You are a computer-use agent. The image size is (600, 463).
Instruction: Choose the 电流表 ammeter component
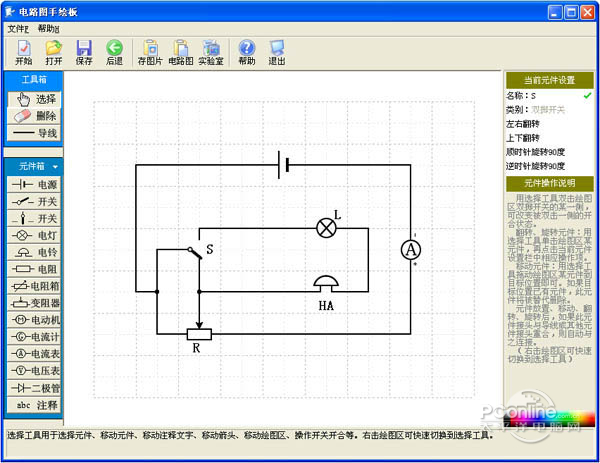point(35,353)
